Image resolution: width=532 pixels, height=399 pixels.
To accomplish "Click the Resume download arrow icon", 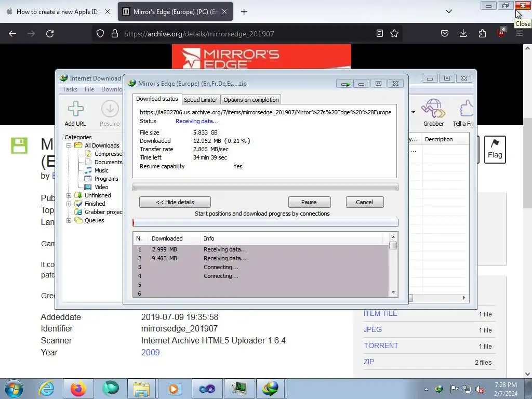I will click(110, 109).
